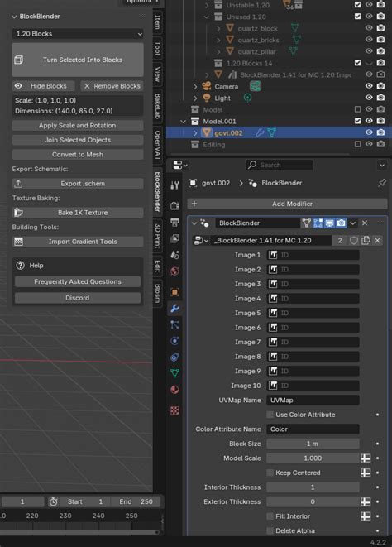Screen dimensions: 392x547
Task: Open the Object Data green triangle tab
Action: point(174,373)
